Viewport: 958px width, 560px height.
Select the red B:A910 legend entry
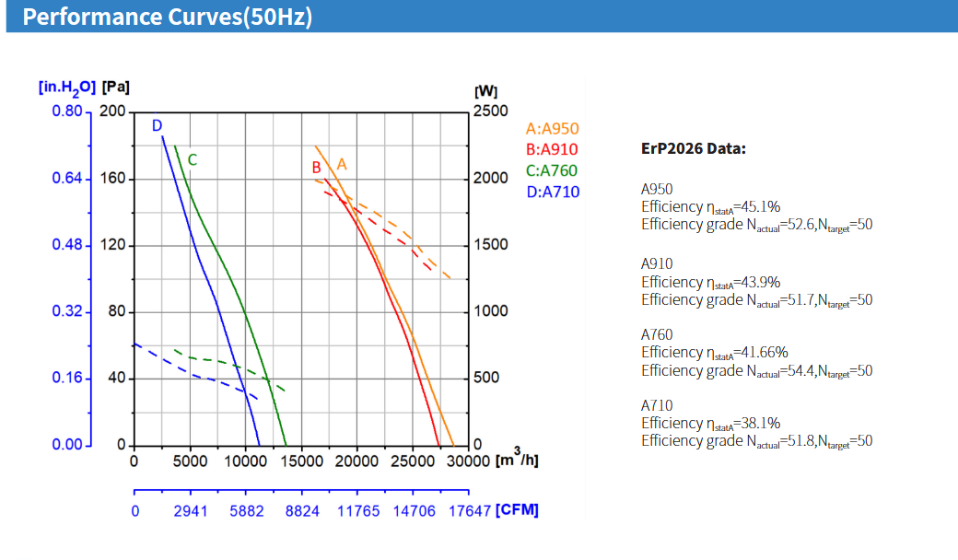(552, 150)
